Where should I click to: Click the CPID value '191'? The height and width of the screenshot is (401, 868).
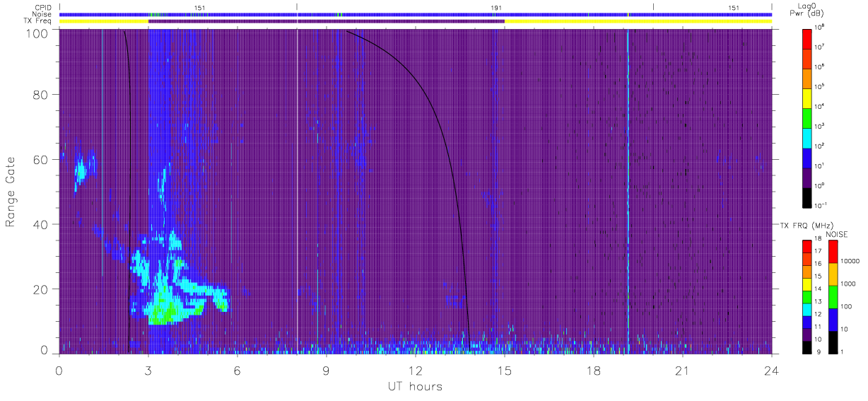click(x=495, y=8)
